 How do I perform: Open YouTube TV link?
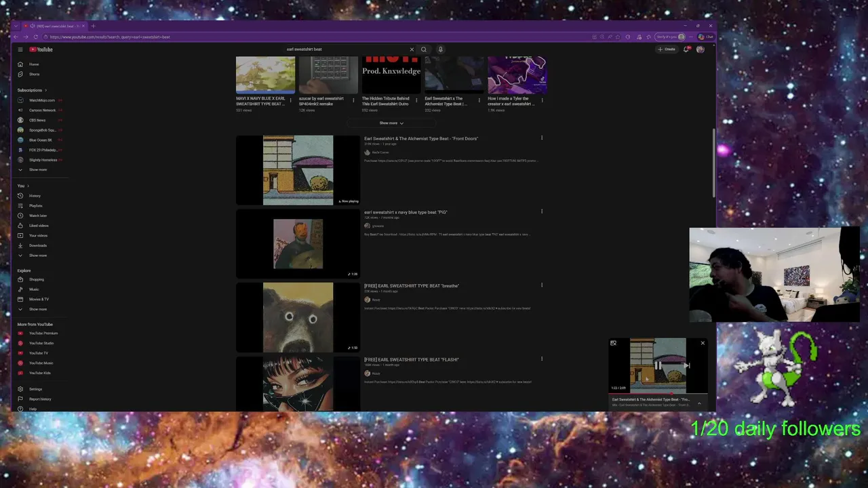38,353
